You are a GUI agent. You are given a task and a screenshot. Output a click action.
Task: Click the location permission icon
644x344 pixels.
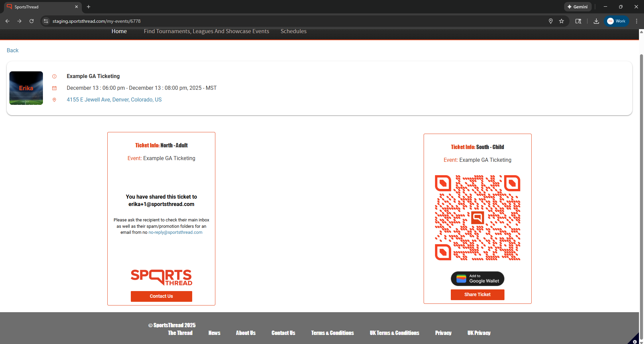click(x=551, y=21)
